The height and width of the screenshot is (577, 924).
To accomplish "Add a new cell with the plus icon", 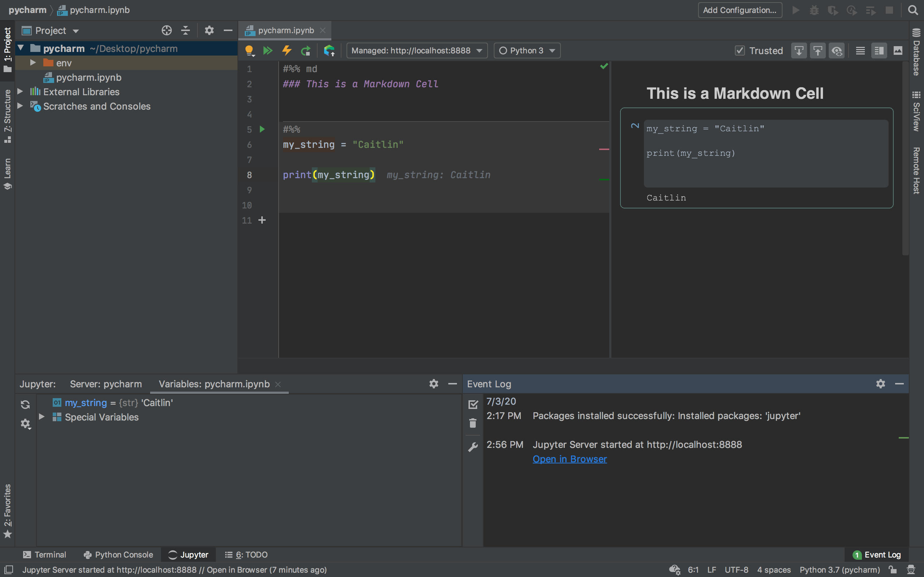I will point(262,220).
